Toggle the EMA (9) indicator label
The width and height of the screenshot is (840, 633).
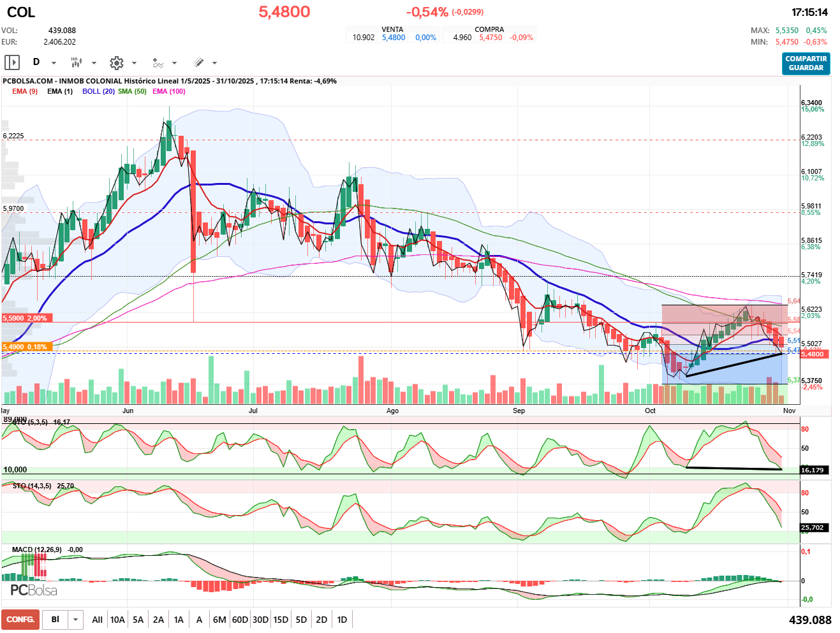25,91
